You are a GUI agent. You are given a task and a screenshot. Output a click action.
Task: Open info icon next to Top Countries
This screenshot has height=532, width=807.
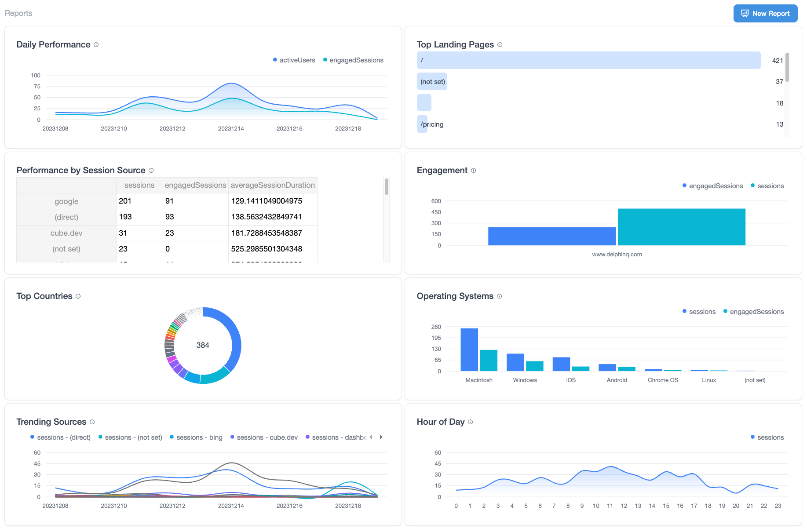[x=78, y=296]
